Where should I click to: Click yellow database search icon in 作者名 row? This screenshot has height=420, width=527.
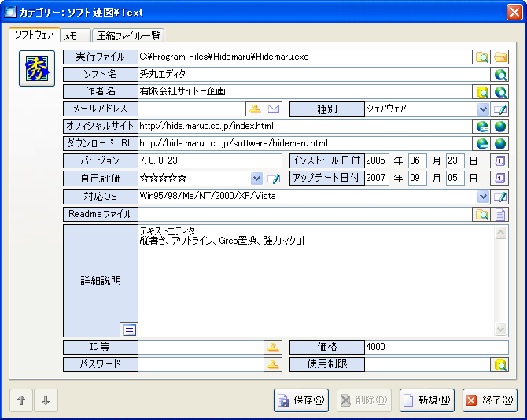tap(481, 92)
